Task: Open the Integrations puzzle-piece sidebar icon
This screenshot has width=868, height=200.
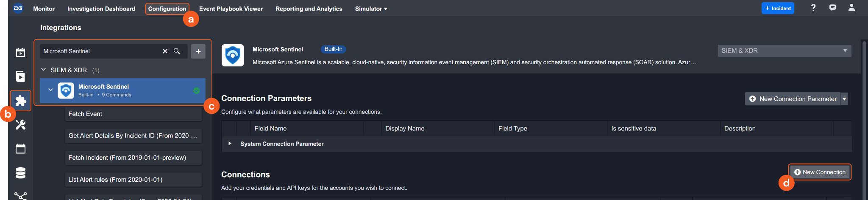Action: pyautogui.click(x=20, y=101)
